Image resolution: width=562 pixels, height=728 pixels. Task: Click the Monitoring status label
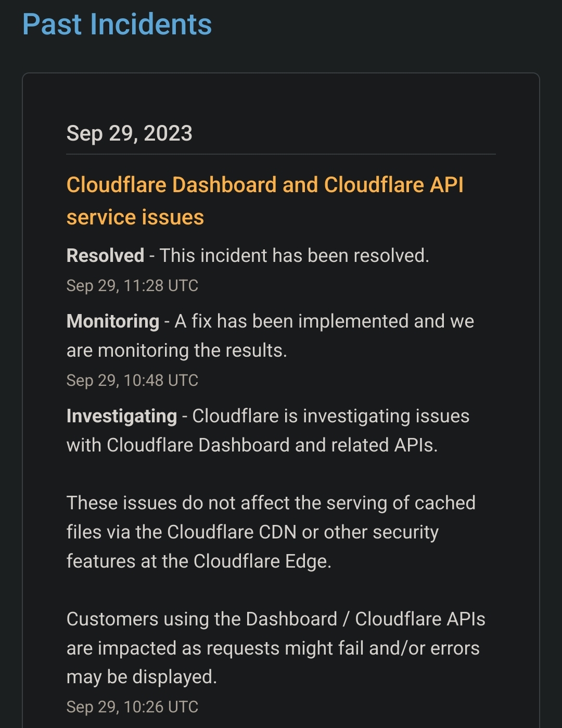pos(113,321)
